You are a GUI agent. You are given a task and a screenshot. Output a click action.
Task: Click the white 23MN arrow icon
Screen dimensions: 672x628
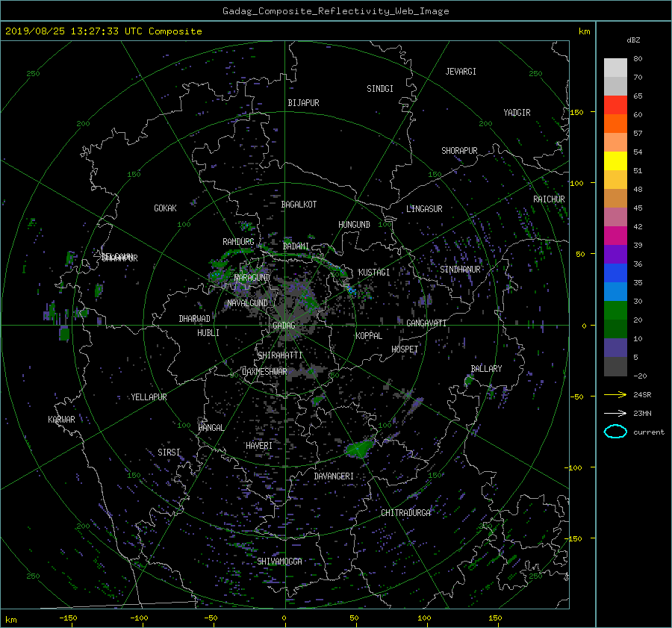615,414
